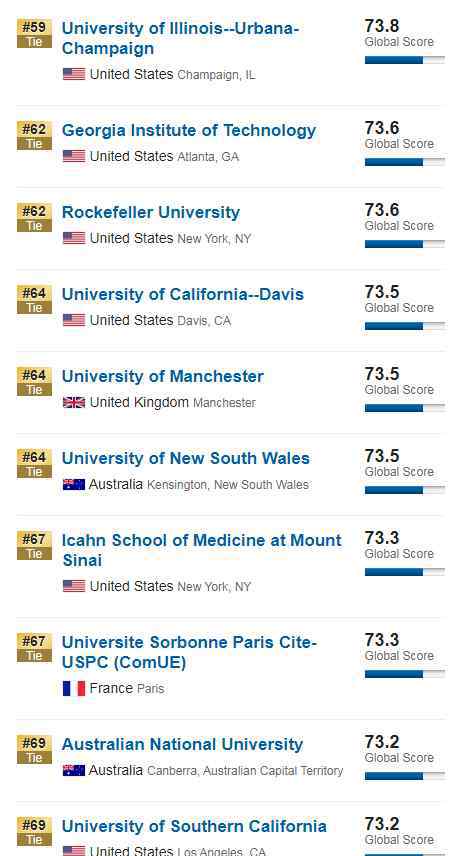Open University of Illinois--Urbana-Champaign page
Image resolution: width=464 pixels, height=856 pixels.
(180, 38)
